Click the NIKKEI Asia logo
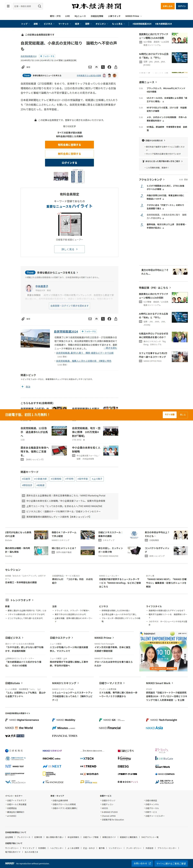 pyautogui.click(x=154, y=728)
